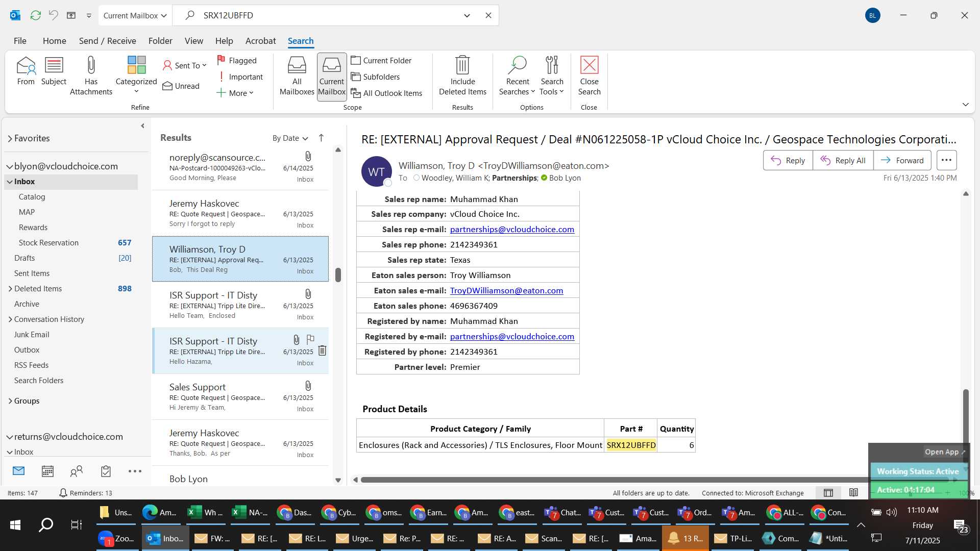Screen dimensions: 980x551
Task: Select Current Mailbox scope
Action: (332, 77)
